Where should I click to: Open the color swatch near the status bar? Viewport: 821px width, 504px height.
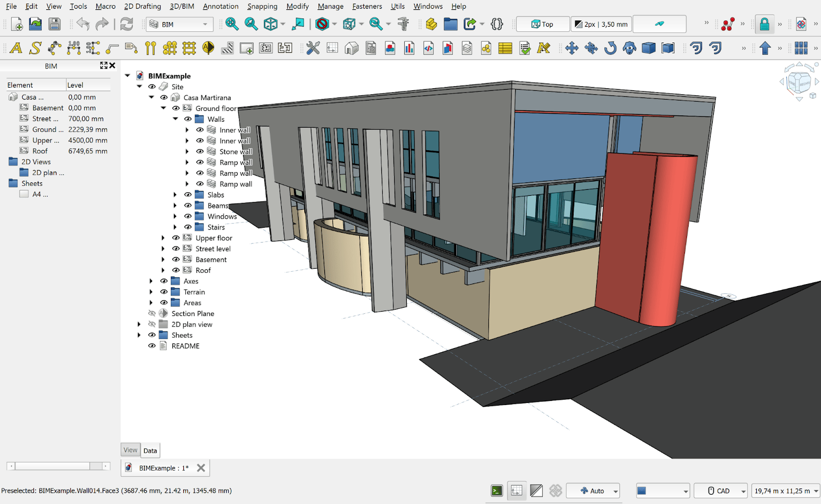[662, 491]
